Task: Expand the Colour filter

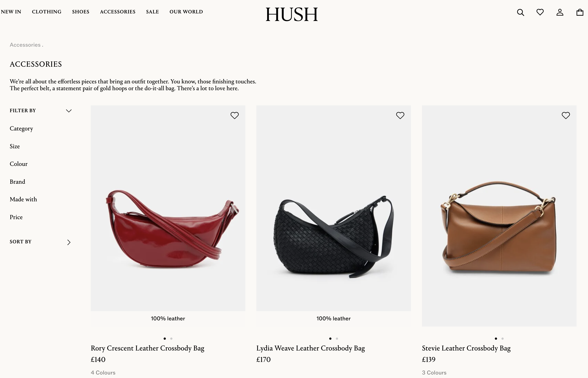Action: pos(19,164)
